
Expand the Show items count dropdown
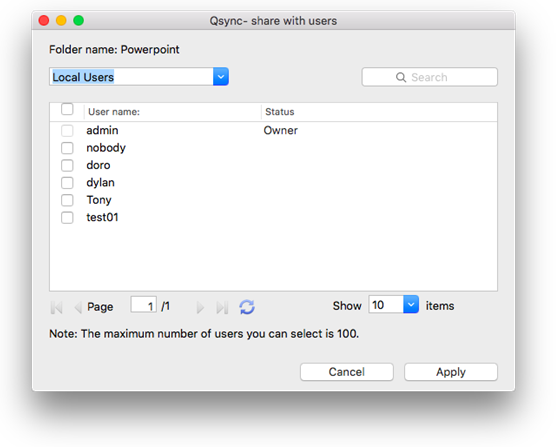pos(411,304)
